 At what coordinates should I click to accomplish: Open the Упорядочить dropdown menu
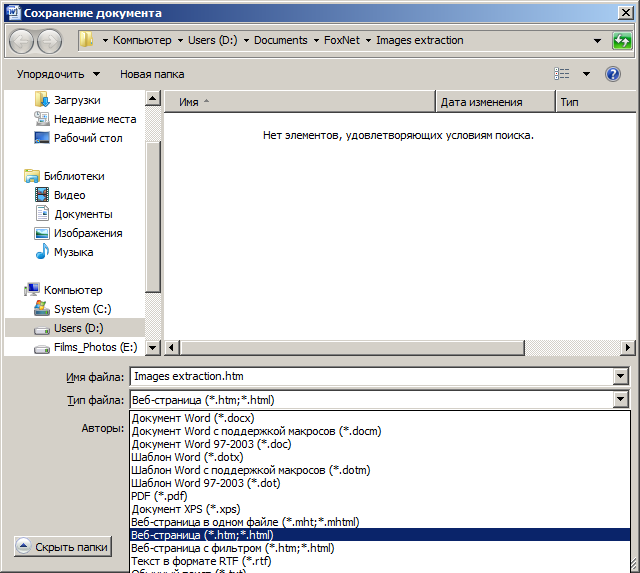coord(58,74)
